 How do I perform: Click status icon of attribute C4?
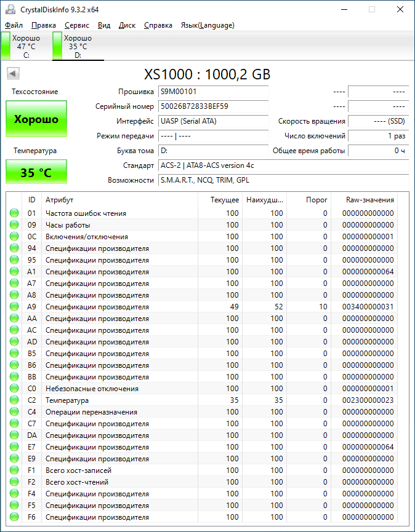point(14,412)
